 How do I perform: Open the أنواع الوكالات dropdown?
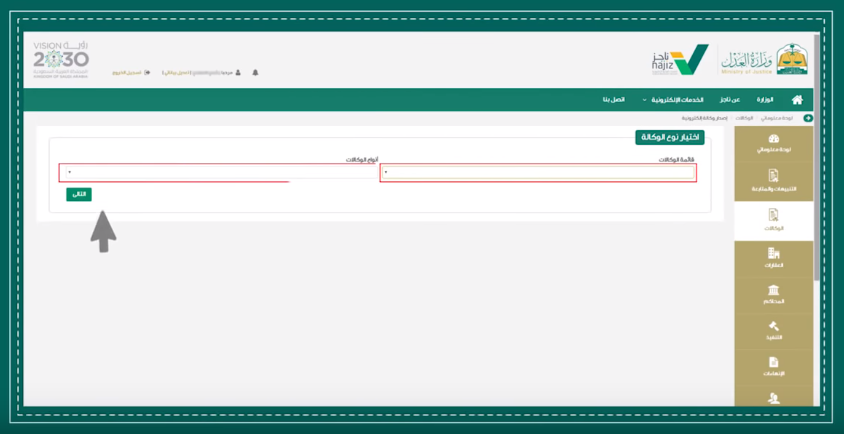point(218,173)
